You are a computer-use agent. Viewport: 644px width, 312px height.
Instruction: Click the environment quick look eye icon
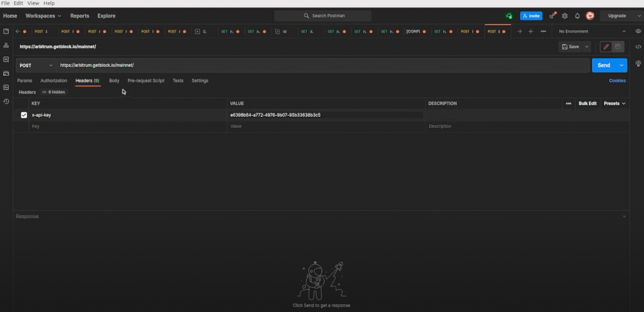[638, 31]
